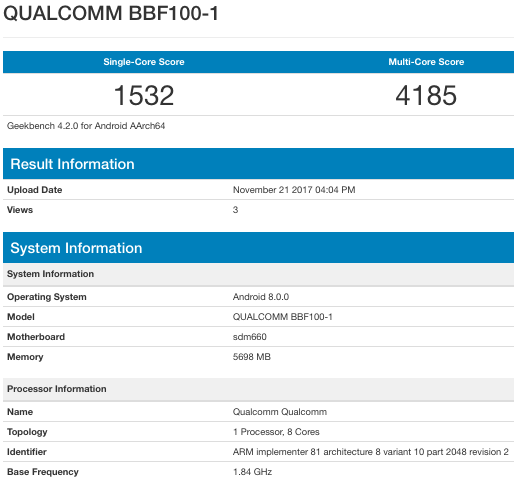Image resolution: width=514 pixels, height=485 pixels.
Task: Select the Upload Date row label
Action: tap(35, 190)
